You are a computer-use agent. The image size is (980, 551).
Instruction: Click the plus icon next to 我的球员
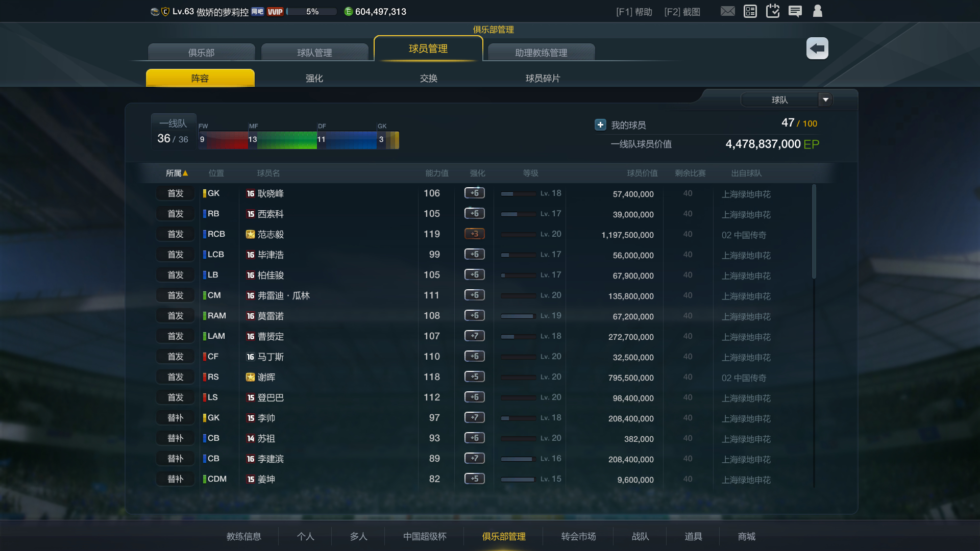(x=600, y=124)
